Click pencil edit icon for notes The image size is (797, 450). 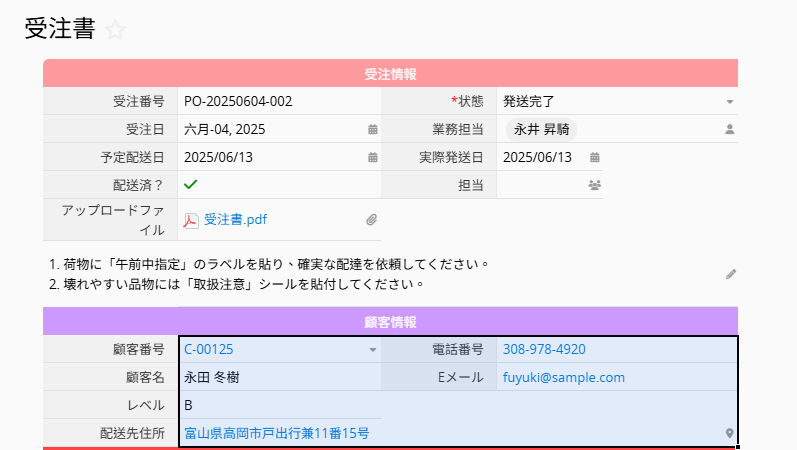(731, 274)
